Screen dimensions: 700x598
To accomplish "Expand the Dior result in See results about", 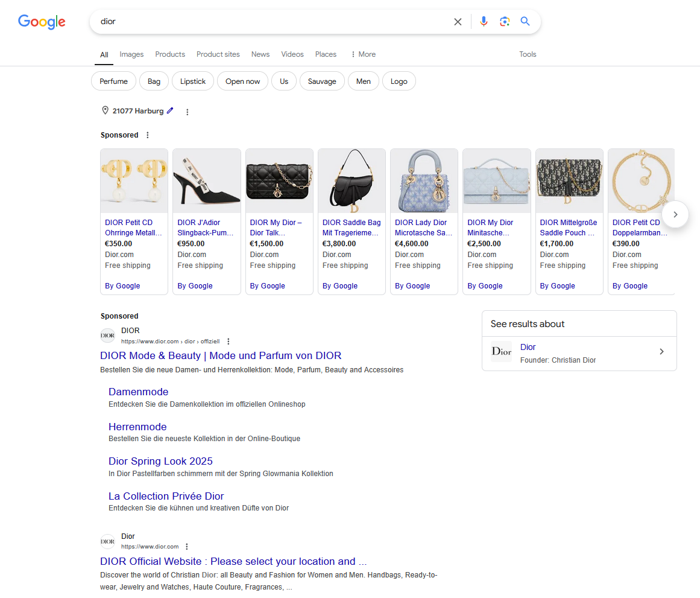I will [661, 352].
